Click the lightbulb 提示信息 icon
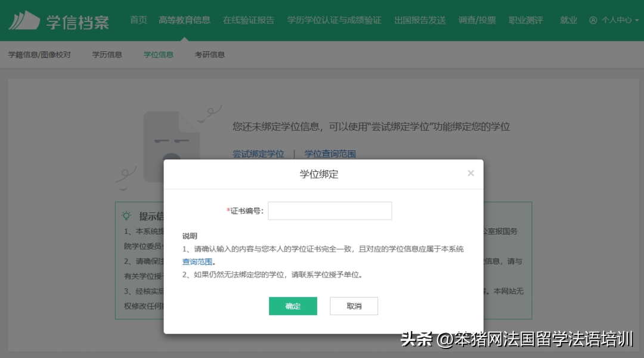The height and width of the screenshot is (358, 644). 126,216
